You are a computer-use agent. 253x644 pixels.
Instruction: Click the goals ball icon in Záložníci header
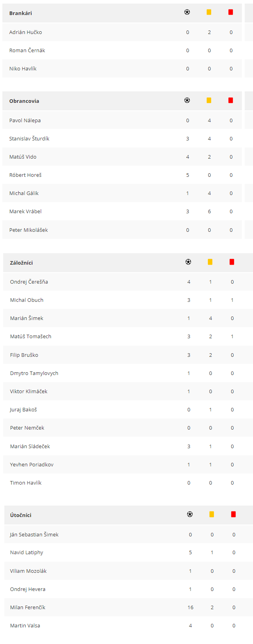click(188, 262)
